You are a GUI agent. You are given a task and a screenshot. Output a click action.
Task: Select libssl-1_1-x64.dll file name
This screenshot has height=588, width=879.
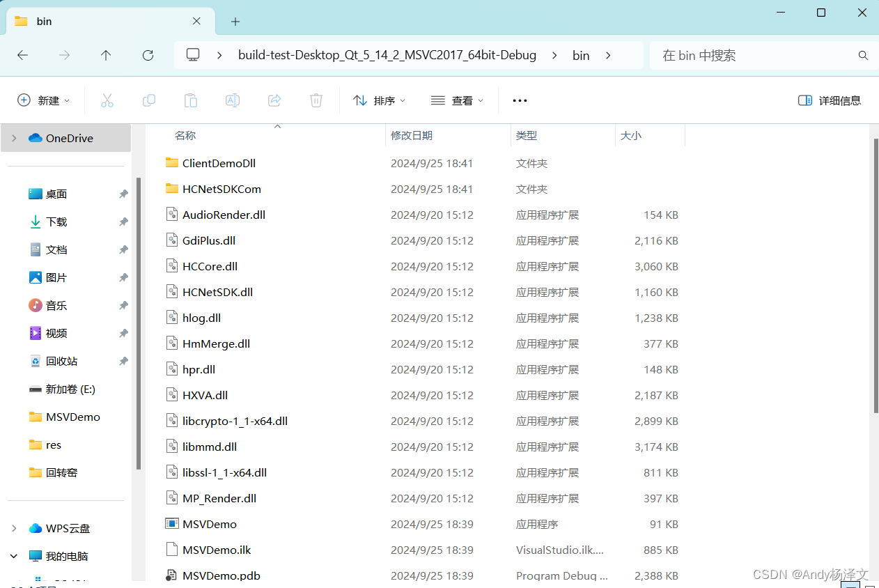[224, 472]
